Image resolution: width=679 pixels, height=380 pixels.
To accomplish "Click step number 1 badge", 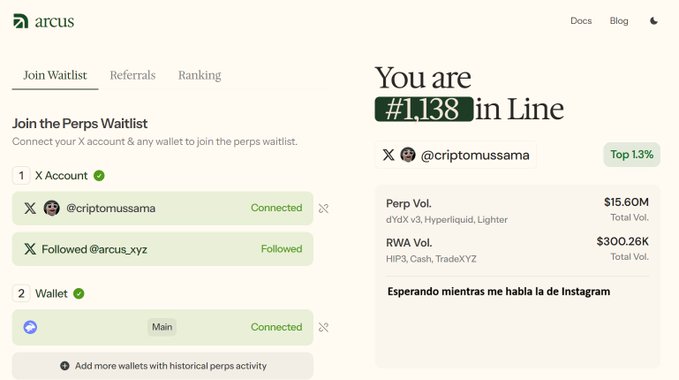I will [21, 176].
